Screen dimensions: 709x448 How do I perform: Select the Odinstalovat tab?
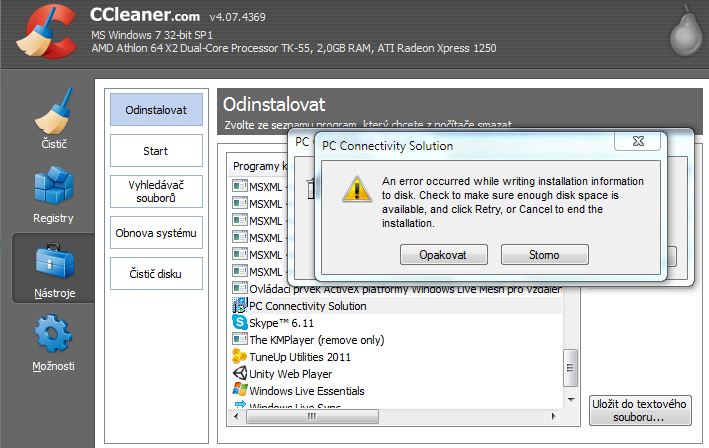pos(156,110)
